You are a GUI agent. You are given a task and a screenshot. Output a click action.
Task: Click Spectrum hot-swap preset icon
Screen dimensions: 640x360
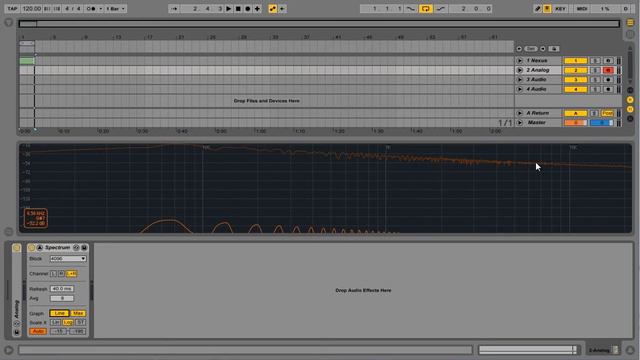coord(76,248)
